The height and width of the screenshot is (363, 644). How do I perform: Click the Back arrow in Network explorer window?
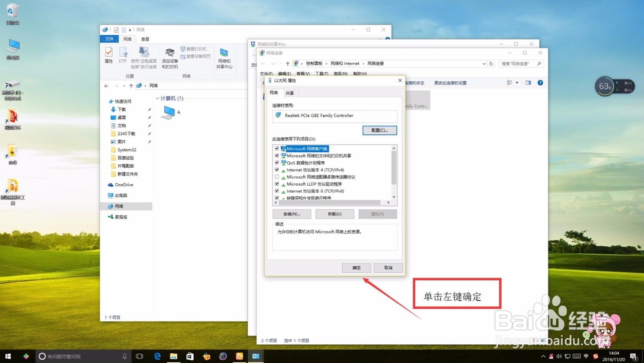pos(106,86)
